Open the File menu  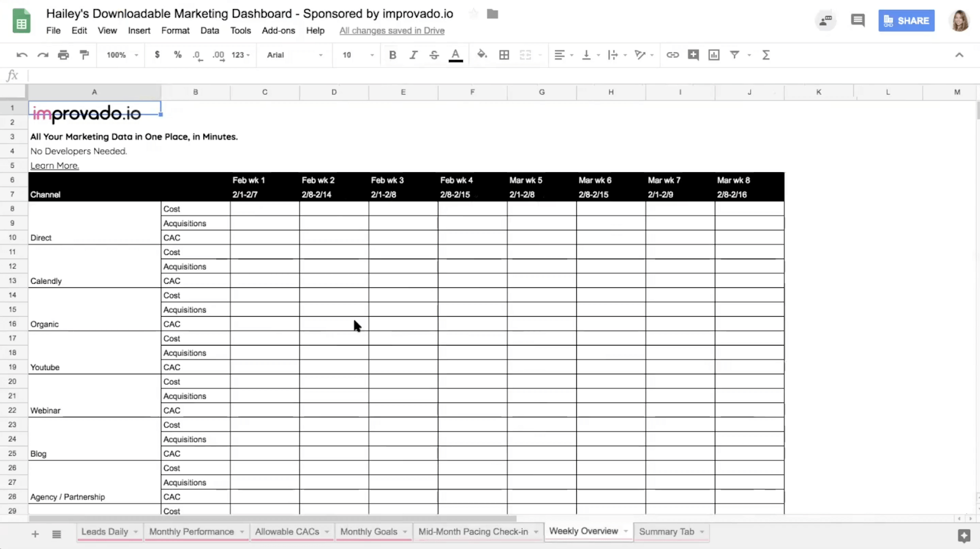click(x=53, y=31)
